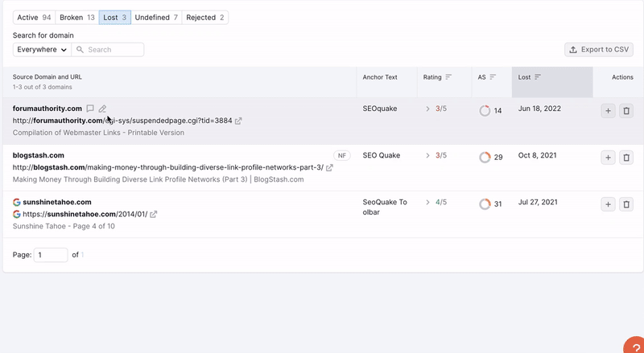Viewport: 644px width, 353px height.
Task: Delete the sunshinetahoe.com row with trash icon
Action: coord(626,204)
